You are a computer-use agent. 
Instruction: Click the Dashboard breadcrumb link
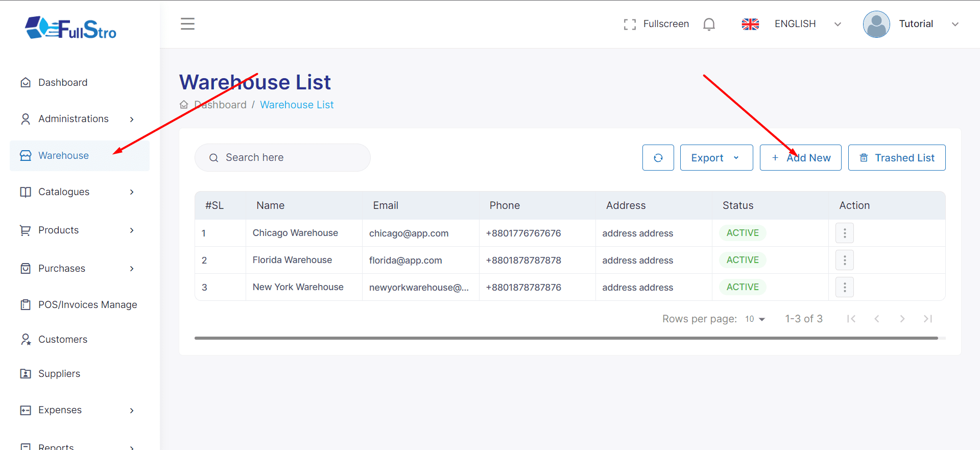(x=220, y=105)
